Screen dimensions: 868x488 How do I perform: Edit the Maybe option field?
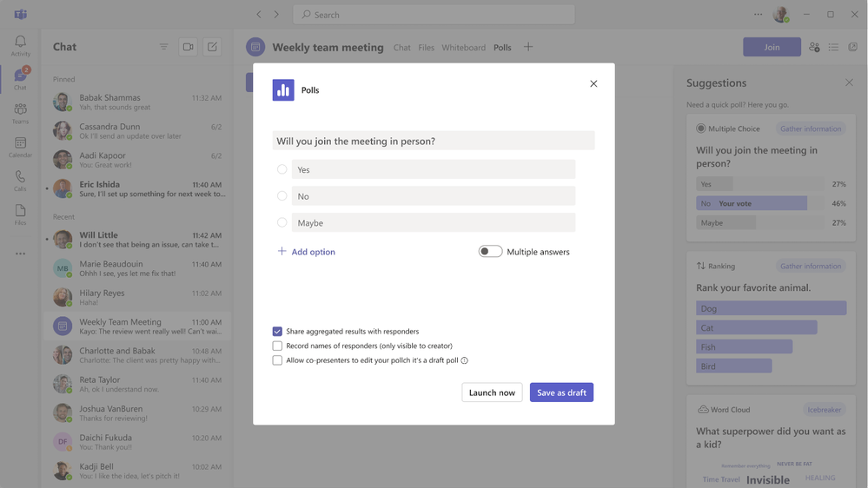coord(434,222)
